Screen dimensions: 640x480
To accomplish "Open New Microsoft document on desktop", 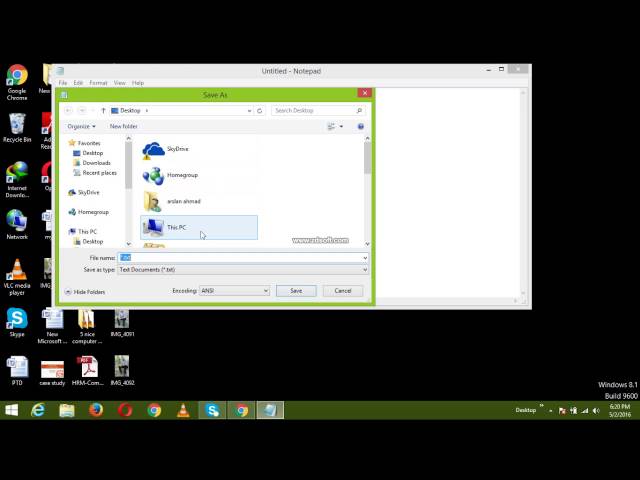I will pos(52,326).
